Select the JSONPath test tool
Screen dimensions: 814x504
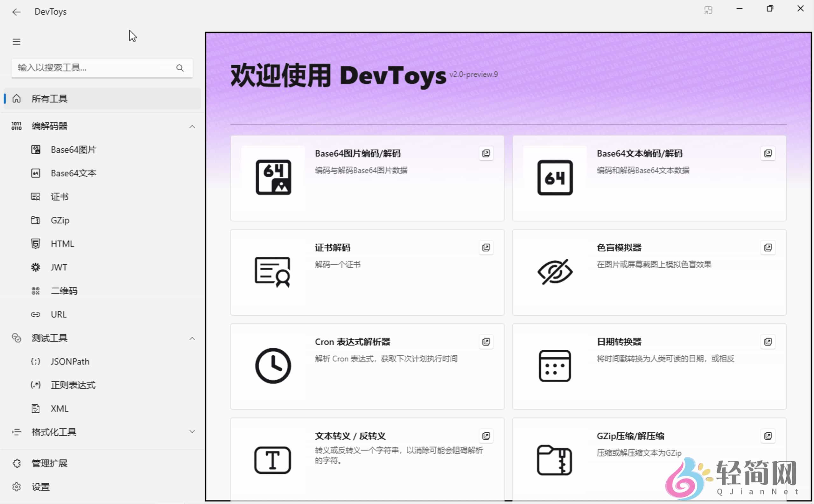[70, 361]
